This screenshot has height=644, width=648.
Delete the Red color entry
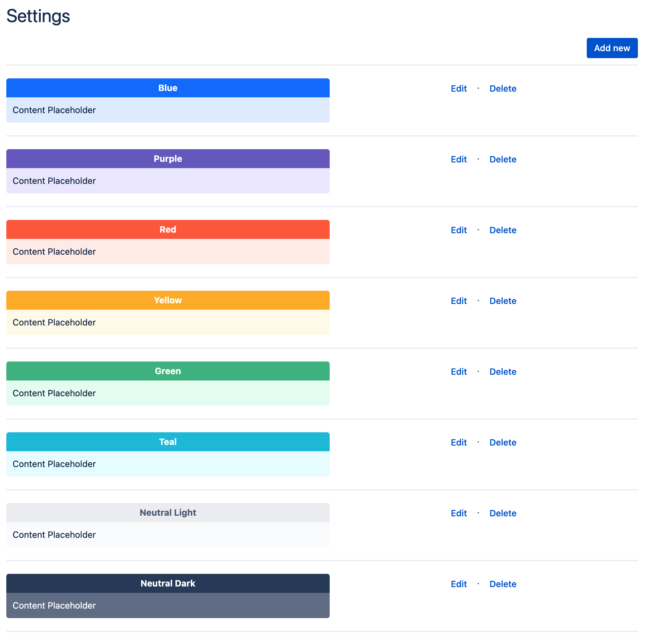(502, 230)
